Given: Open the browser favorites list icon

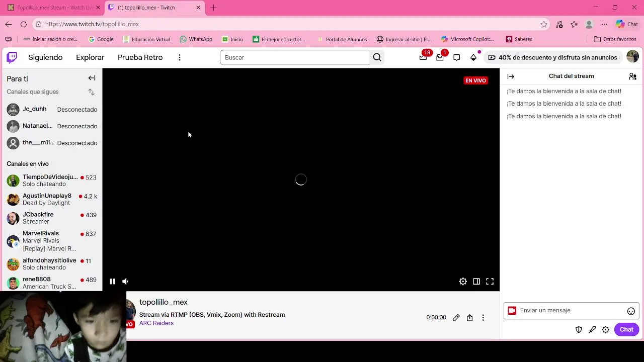Looking at the screenshot, I should point(574,24).
